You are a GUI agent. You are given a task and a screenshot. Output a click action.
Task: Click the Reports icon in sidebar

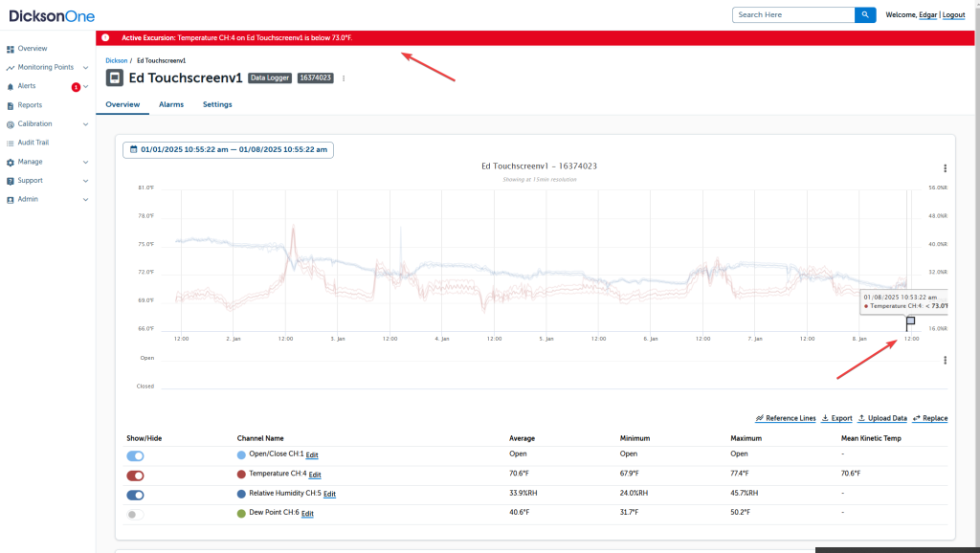pyautogui.click(x=11, y=105)
